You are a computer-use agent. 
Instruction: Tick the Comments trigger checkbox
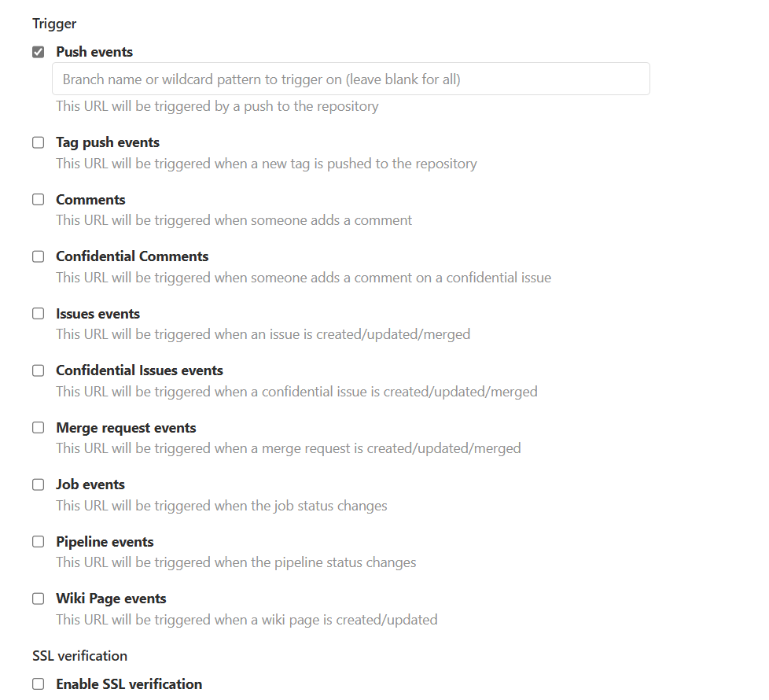coord(38,200)
